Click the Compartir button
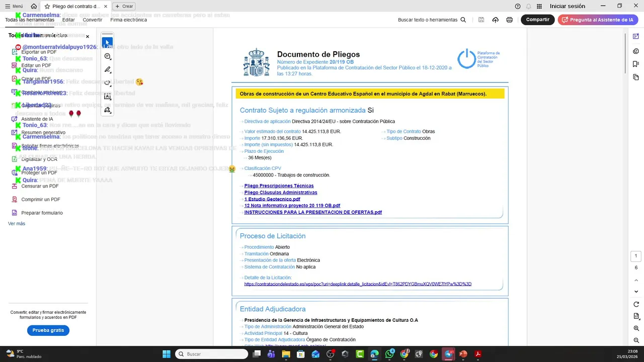Screen dimensions: 644x362 [538, 20]
